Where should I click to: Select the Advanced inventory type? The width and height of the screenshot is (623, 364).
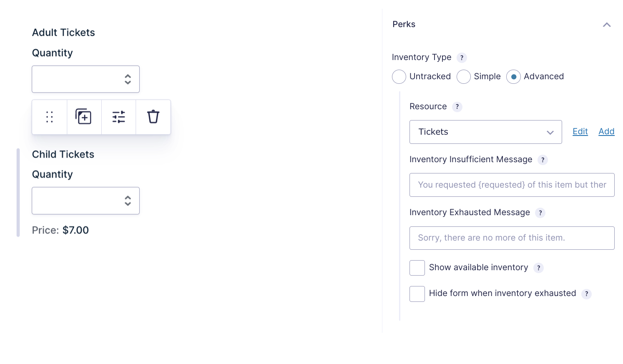click(x=513, y=77)
